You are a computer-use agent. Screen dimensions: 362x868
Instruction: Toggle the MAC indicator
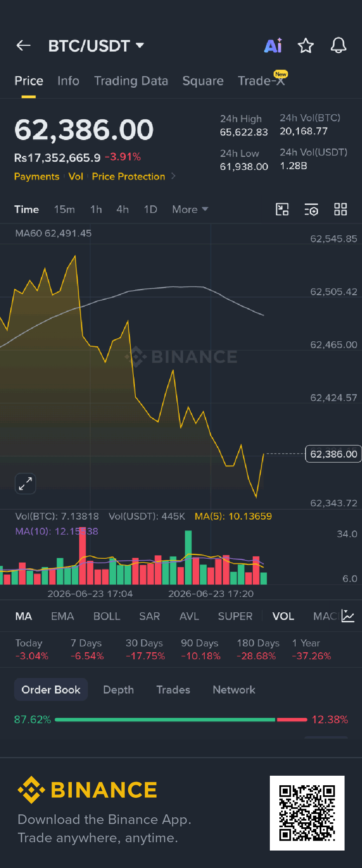click(326, 616)
